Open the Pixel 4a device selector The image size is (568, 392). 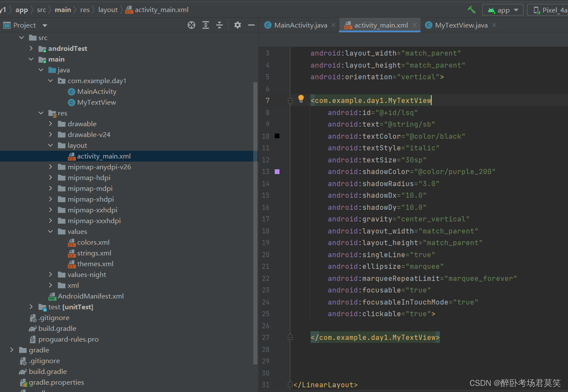point(548,10)
